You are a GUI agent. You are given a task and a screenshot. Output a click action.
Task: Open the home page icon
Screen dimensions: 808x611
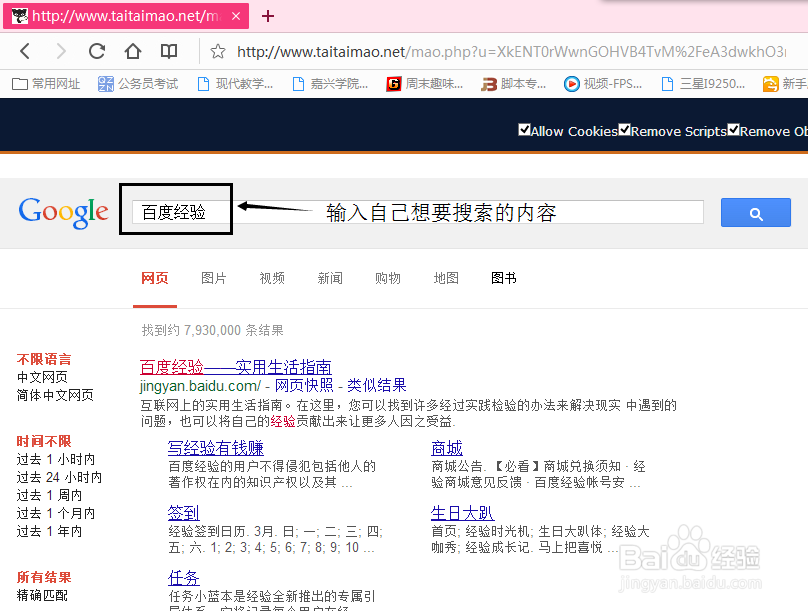click(x=133, y=51)
